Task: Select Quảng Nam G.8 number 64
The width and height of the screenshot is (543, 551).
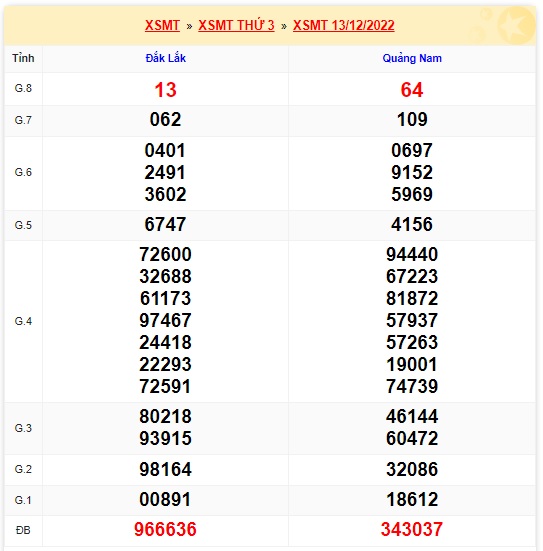Action: [412, 90]
